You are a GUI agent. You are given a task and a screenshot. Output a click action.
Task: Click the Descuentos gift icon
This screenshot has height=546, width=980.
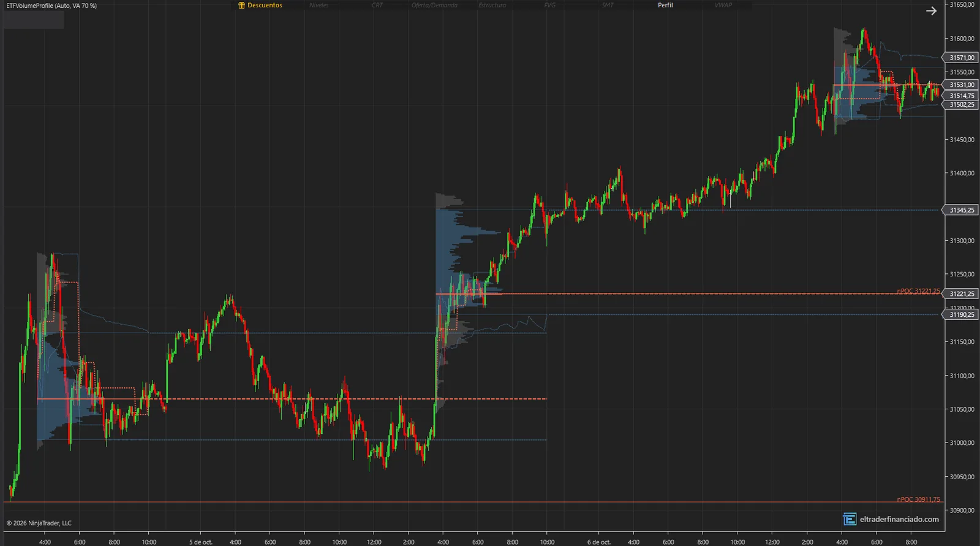coord(242,6)
